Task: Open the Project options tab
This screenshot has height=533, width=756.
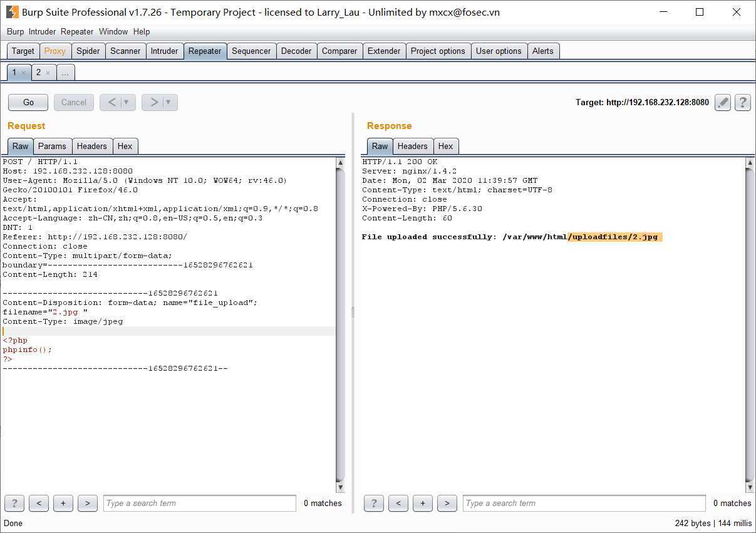Action: click(x=438, y=51)
